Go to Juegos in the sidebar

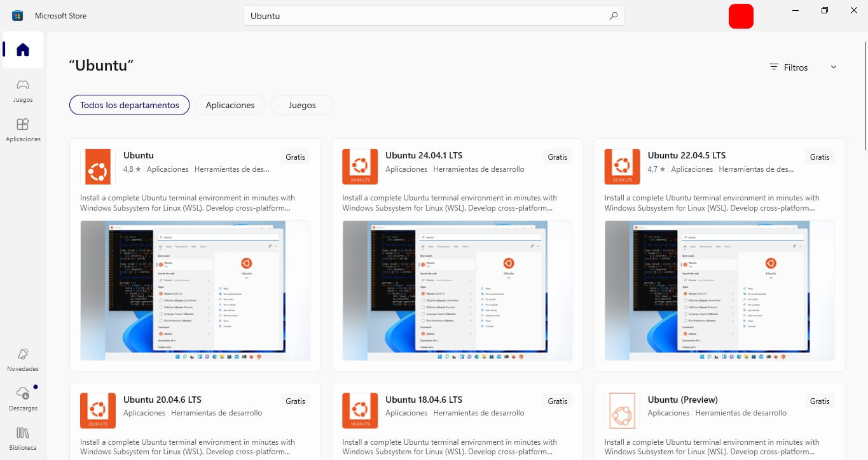pyautogui.click(x=23, y=90)
